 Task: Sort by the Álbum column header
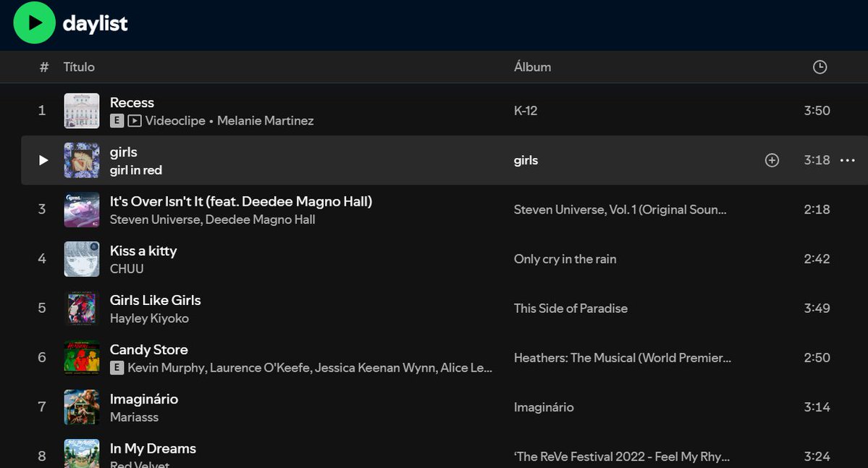pos(532,67)
